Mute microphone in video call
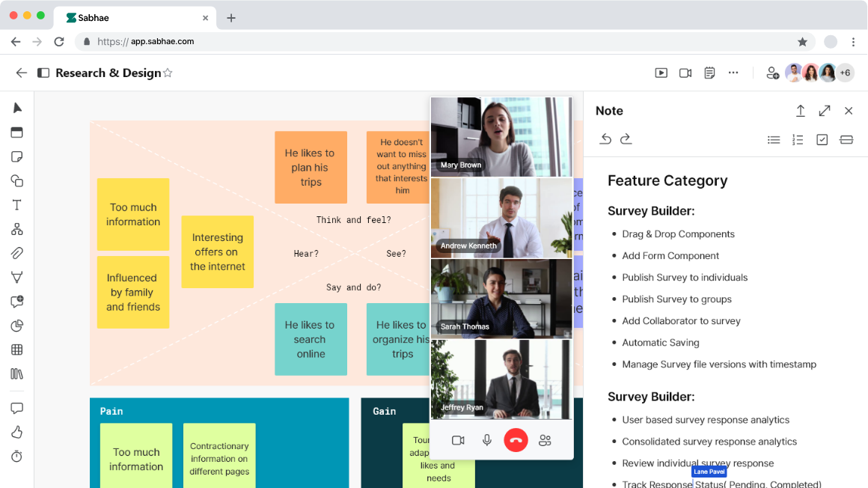 point(487,440)
